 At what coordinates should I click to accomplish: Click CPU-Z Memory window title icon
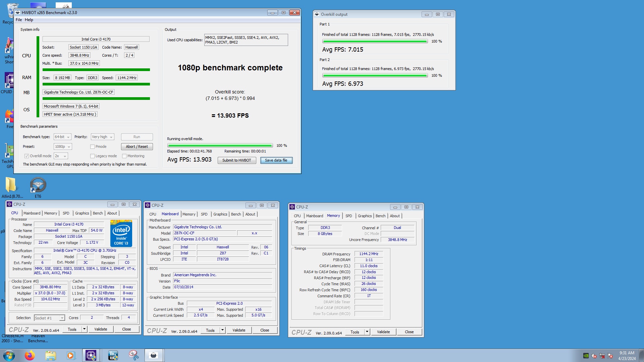point(292,207)
